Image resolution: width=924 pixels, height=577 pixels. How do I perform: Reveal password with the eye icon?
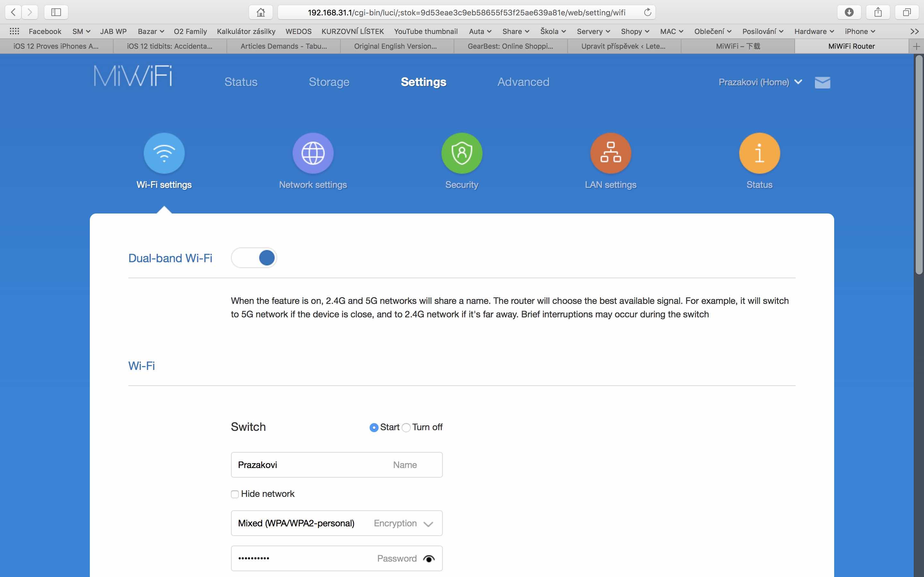tap(429, 559)
